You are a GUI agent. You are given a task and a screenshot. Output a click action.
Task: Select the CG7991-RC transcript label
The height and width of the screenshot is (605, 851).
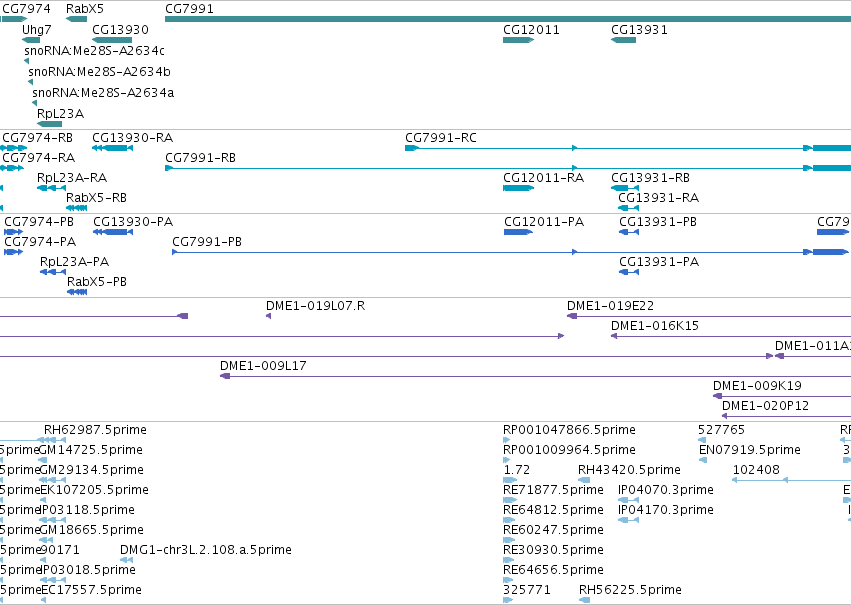tap(441, 138)
